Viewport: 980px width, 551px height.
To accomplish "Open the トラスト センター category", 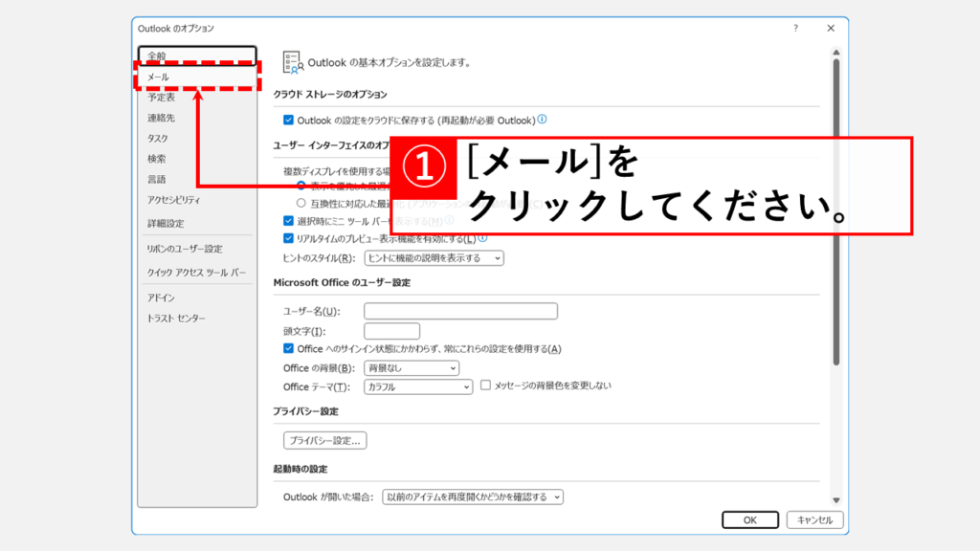I will [x=197, y=319].
